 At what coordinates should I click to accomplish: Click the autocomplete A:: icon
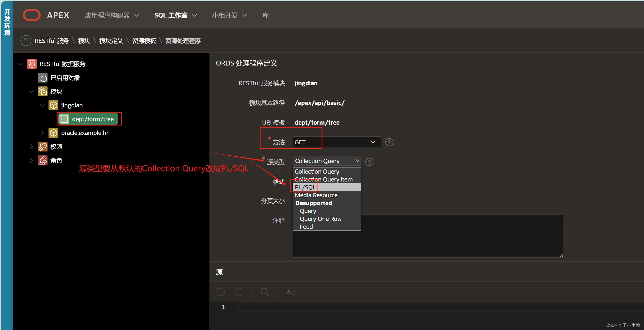point(291,292)
